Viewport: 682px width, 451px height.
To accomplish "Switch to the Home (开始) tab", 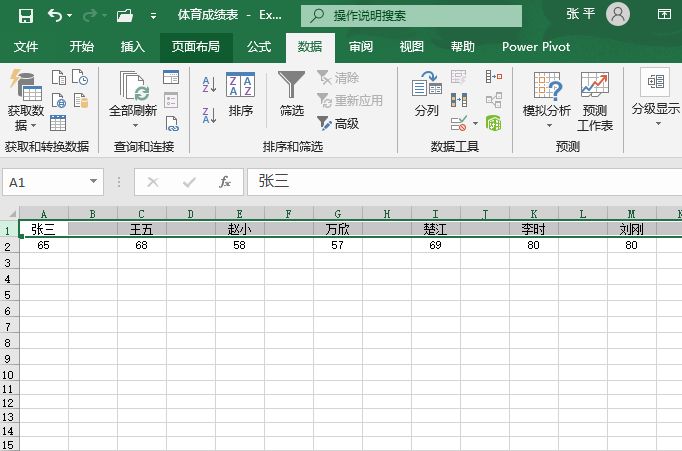I will pos(81,47).
